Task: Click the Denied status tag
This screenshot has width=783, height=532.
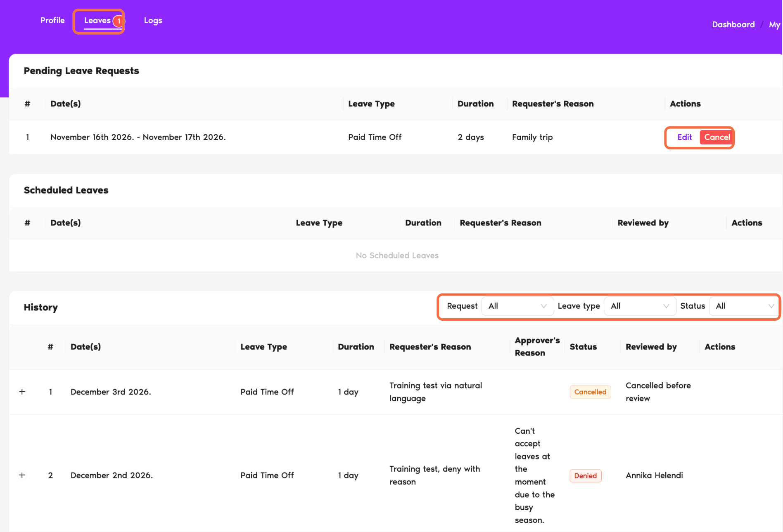Action: click(585, 475)
